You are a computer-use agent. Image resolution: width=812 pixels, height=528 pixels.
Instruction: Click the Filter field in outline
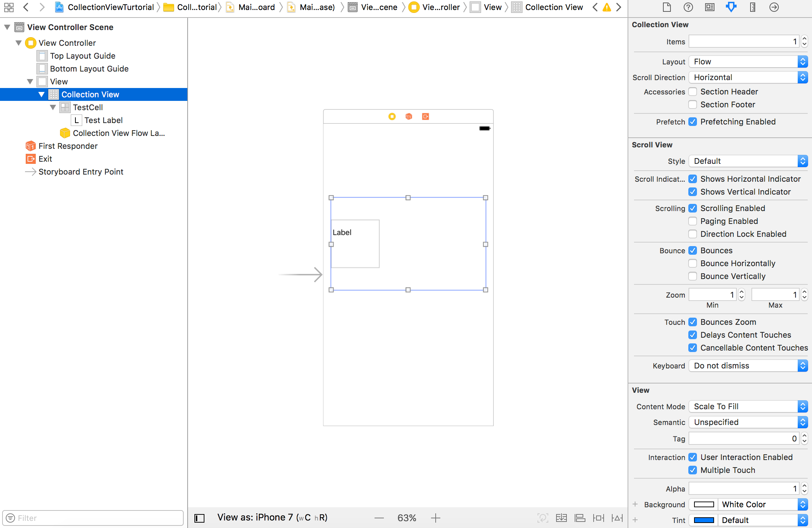pyautogui.click(x=93, y=518)
